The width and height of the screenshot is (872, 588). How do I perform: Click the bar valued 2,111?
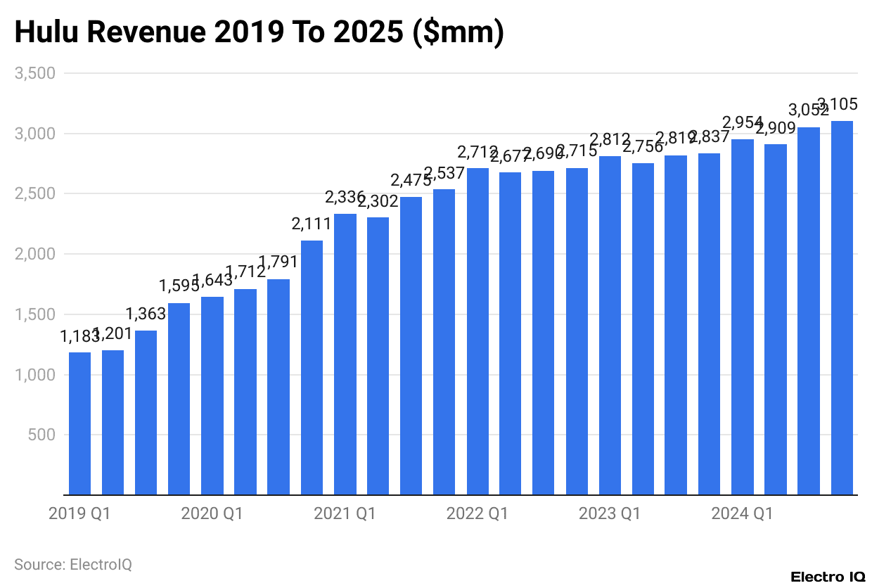pyautogui.click(x=310, y=366)
